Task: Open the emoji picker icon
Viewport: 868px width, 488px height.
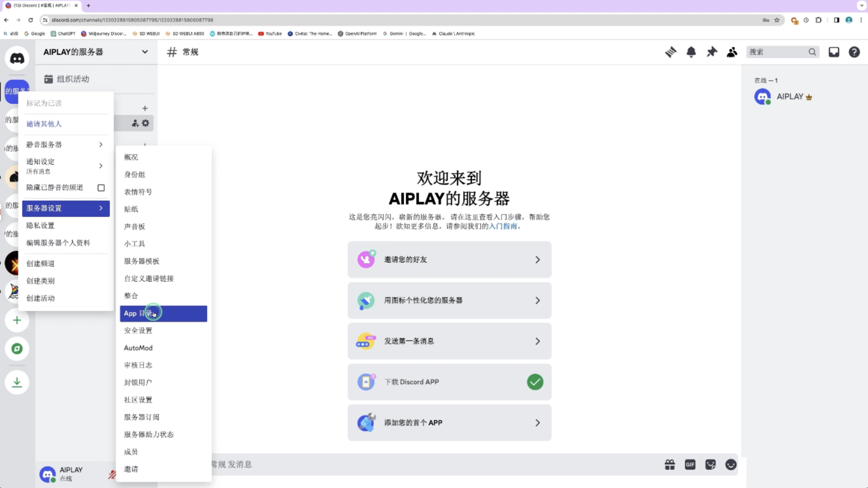Action: (731, 464)
